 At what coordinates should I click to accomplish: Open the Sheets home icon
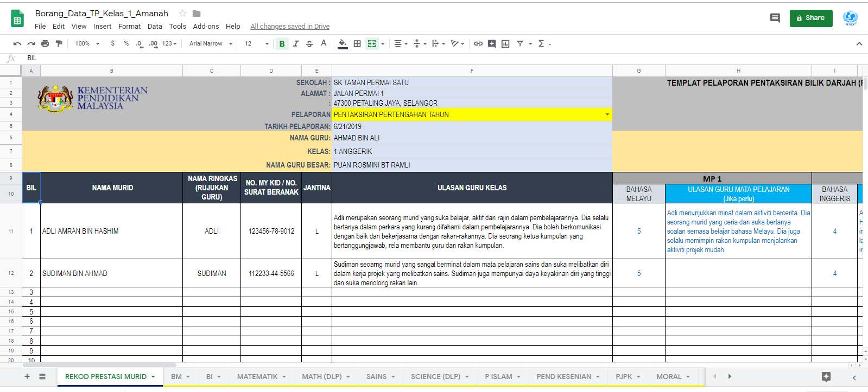[x=17, y=18]
